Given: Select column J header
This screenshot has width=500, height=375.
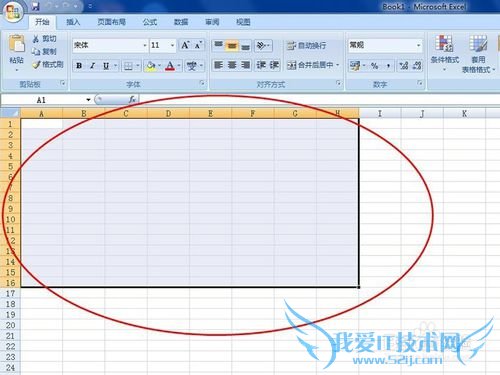Looking at the screenshot, I should coord(422,114).
